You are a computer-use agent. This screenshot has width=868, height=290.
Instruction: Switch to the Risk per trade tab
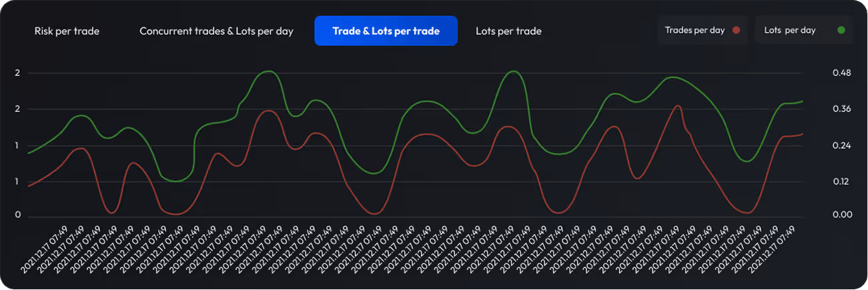pos(67,31)
